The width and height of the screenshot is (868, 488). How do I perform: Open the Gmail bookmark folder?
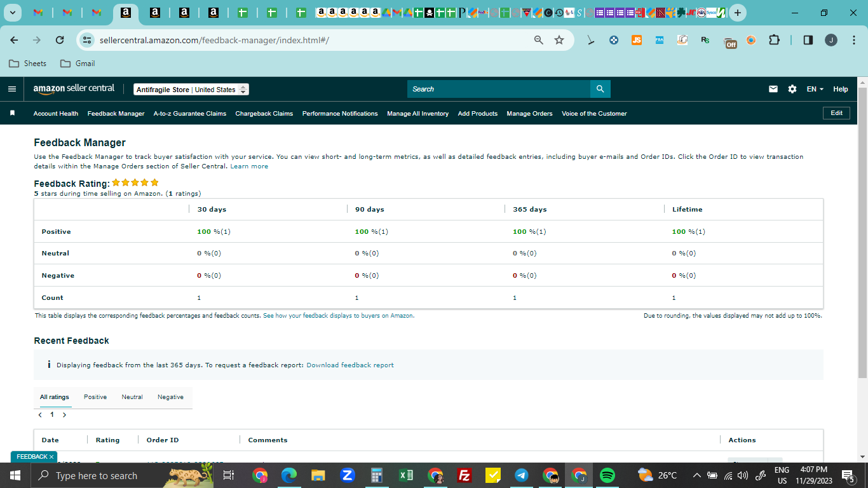point(78,64)
